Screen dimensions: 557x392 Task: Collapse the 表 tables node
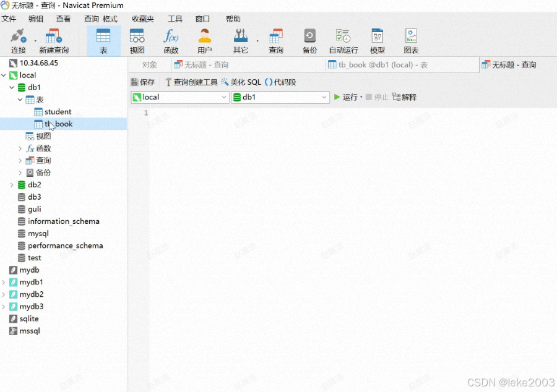coord(20,100)
